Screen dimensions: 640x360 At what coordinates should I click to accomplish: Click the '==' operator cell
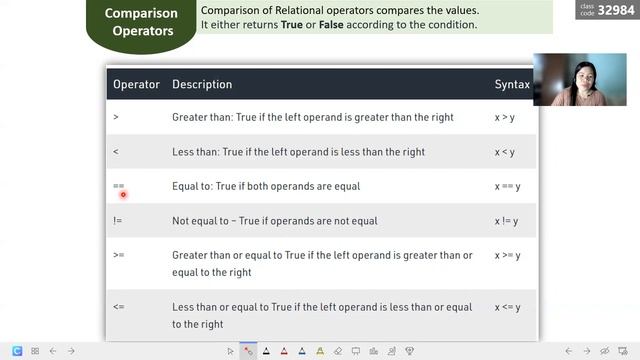118,186
